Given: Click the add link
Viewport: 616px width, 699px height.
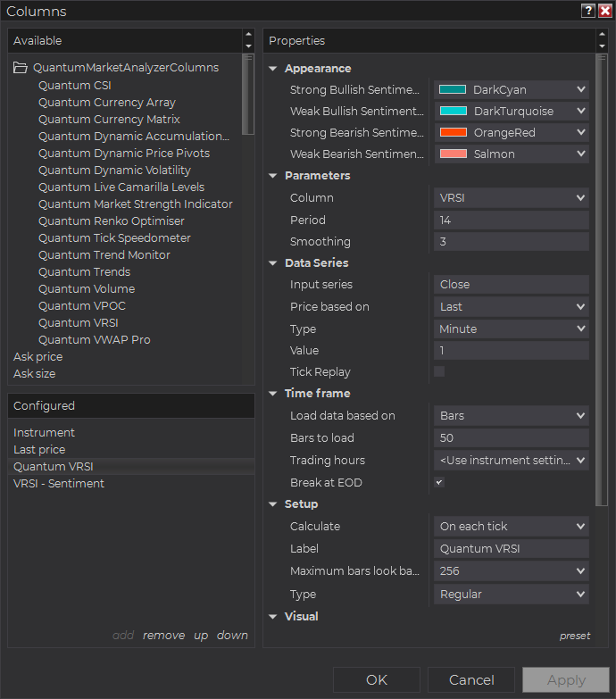Looking at the screenshot, I should (x=123, y=636).
